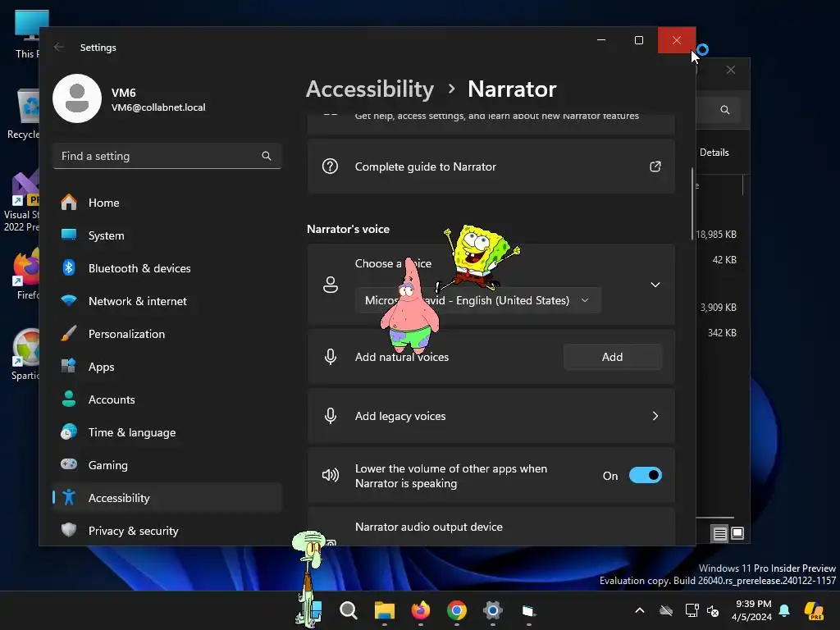The height and width of the screenshot is (630, 840).
Task: Launch Firefox from the taskbar
Action: (421, 610)
